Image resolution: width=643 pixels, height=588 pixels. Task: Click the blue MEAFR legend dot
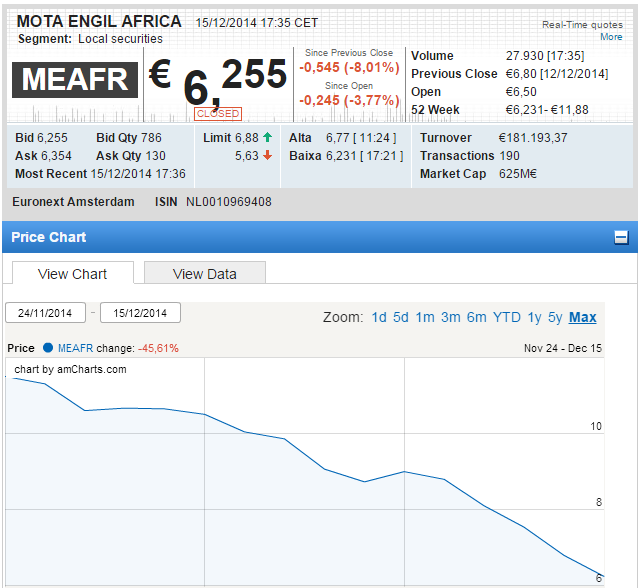click(x=48, y=348)
